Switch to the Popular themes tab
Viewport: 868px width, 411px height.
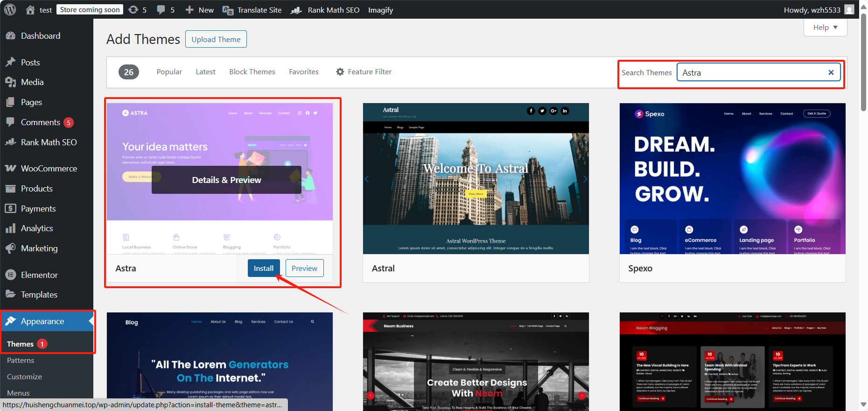169,72
